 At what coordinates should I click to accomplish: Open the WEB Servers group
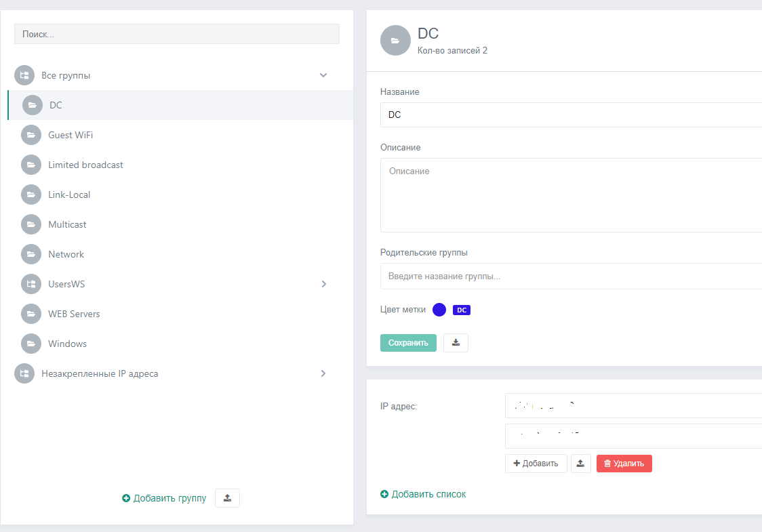click(x=74, y=314)
